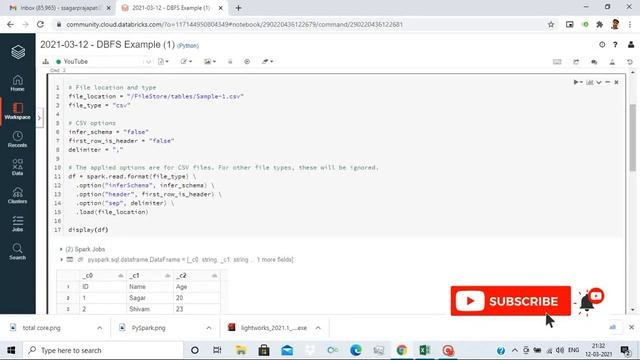Image resolution: width=640 pixels, height=360 pixels.
Task: Sort by _c0 column header
Action: coord(103,276)
